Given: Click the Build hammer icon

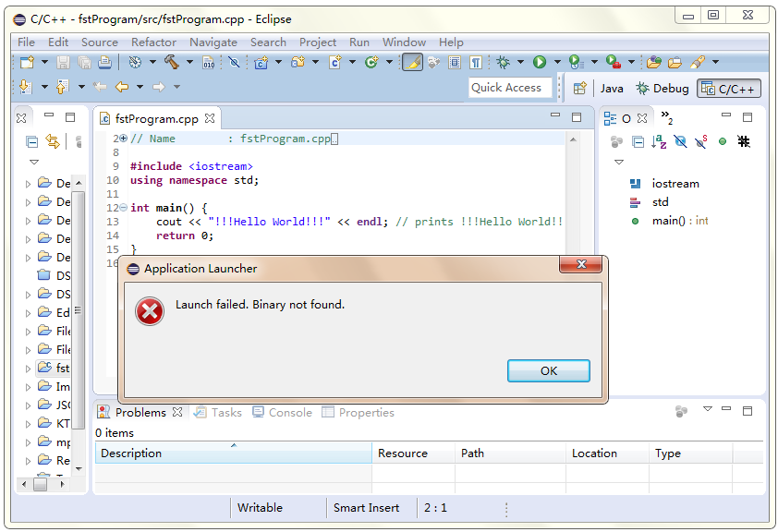Looking at the screenshot, I should 172,62.
